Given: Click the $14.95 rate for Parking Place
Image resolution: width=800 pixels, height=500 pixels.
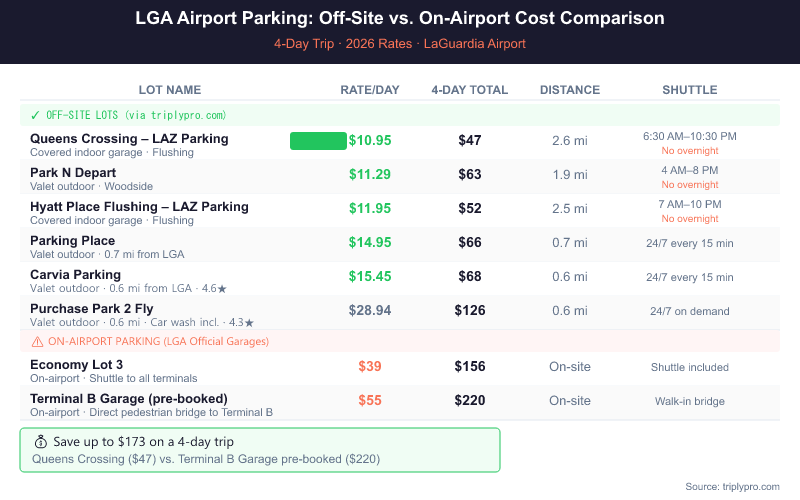Looking at the screenshot, I should pos(370,242).
